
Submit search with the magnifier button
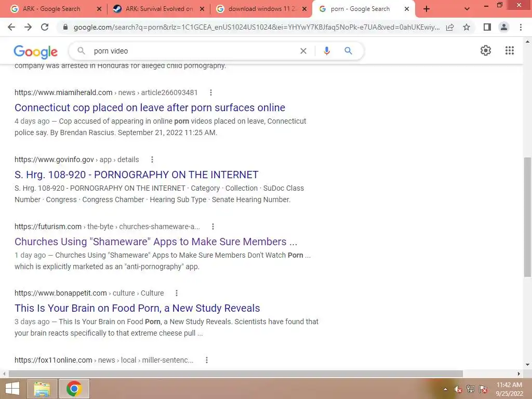tap(348, 51)
